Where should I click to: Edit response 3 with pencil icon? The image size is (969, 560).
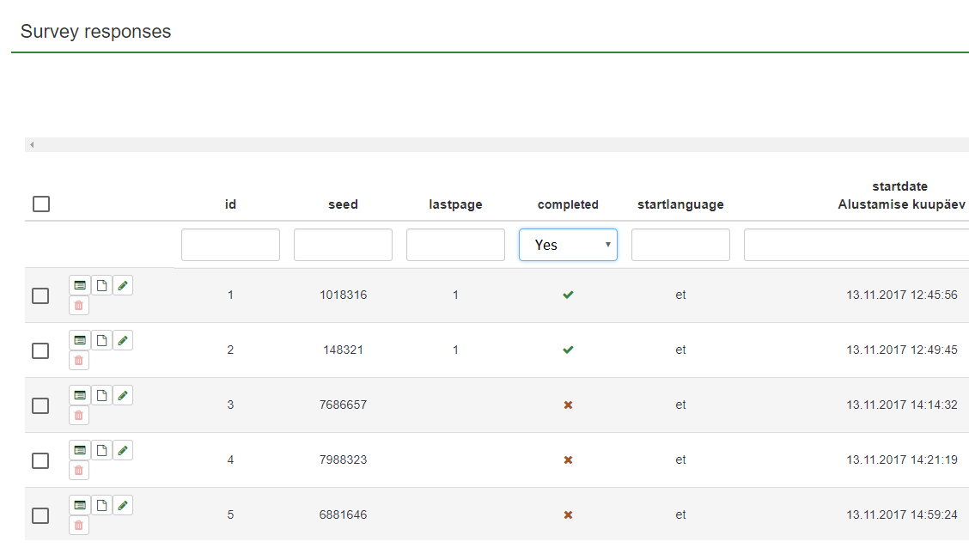(x=123, y=396)
